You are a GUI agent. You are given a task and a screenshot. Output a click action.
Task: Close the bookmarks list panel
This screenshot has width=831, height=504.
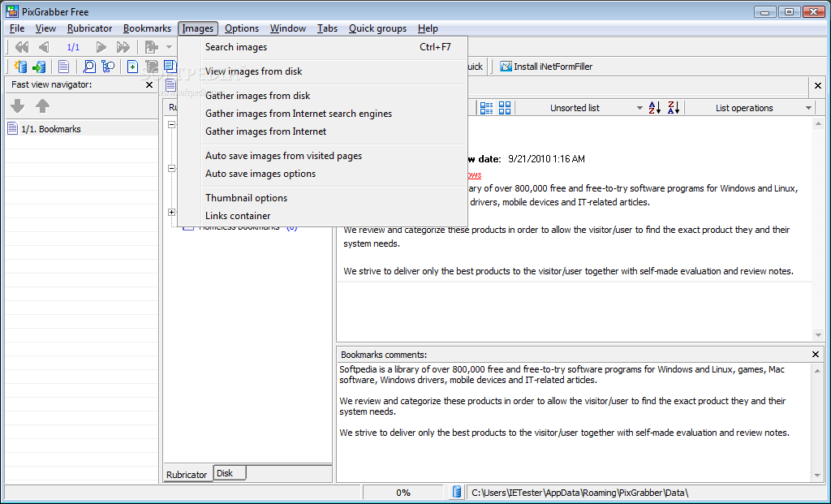[x=818, y=85]
